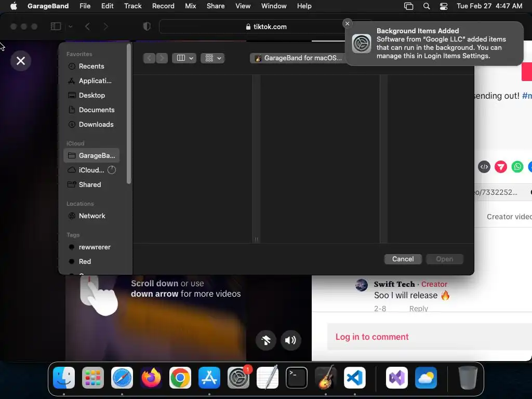
Task: Open Visual Studio purple icon in Dock
Action: tap(397, 378)
